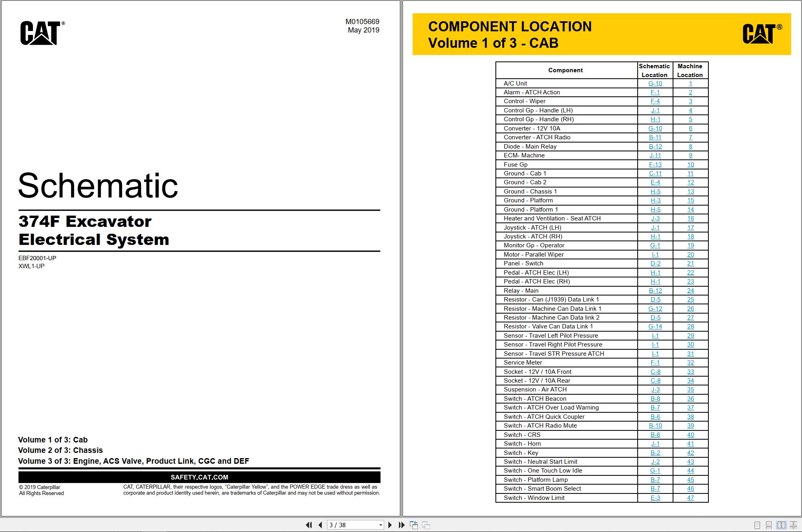The height and width of the screenshot is (532, 802).
Task: Switch to single page view
Action: [757, 525]
